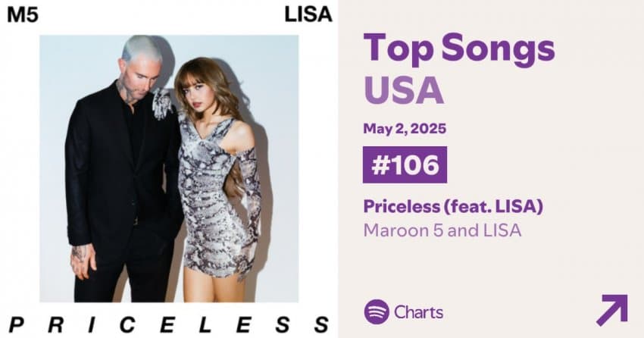644x338 pixels.
Task: Click the USA country label
Action: (404, 91)
